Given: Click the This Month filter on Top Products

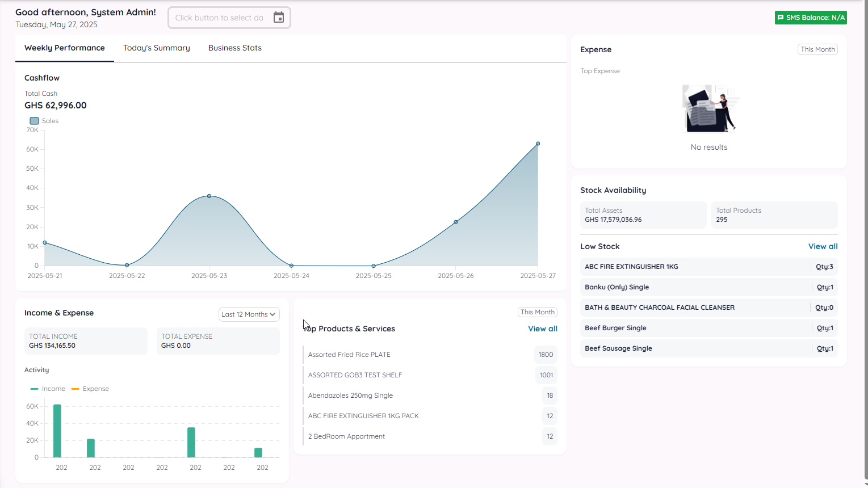Looking at the screenshot, I should point(537,312).
